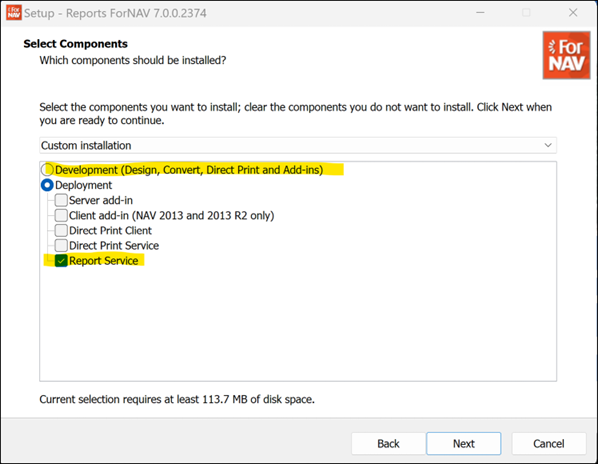Click the ForNAV logo in header
Viewport: 598px width, 464px height.
[566, 55]
